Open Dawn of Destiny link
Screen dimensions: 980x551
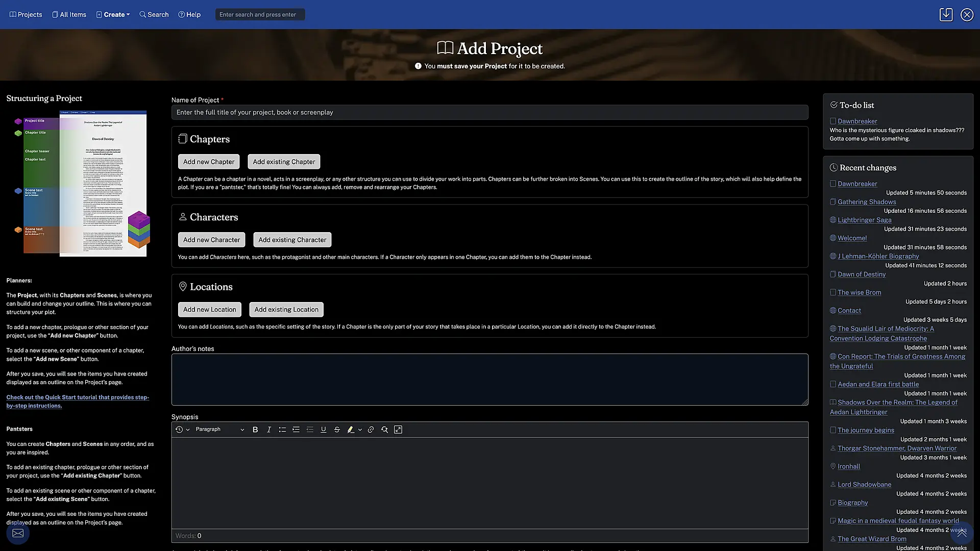(x=862, y=274)
